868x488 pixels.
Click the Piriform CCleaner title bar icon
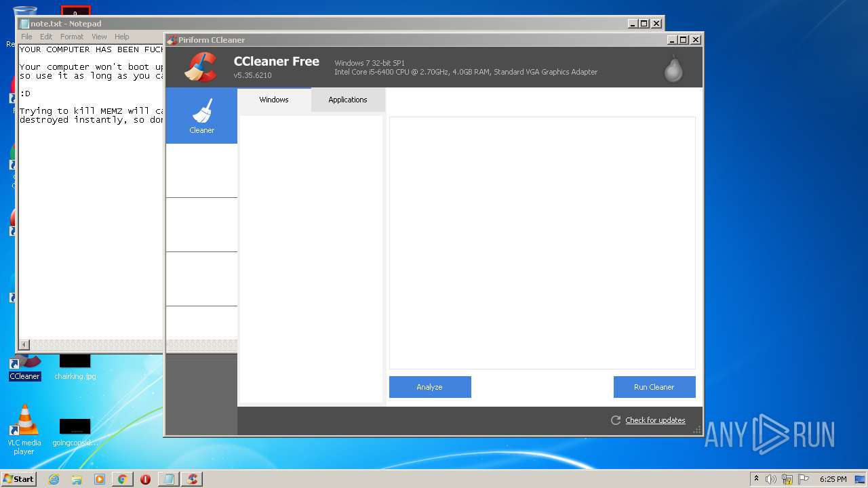point(172,40)
